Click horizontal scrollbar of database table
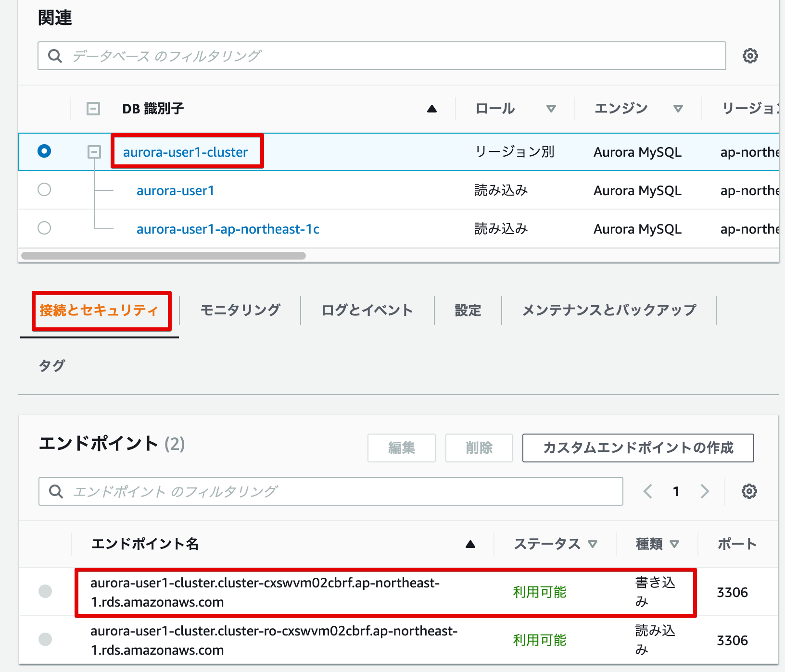The width and height of the screenshot is (785, 672). pos(164,256)
